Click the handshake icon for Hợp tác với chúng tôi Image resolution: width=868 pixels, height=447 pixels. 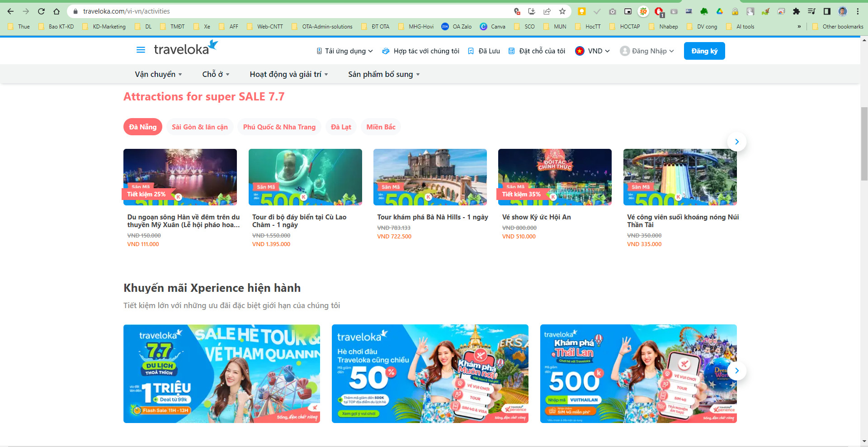coord(385,51)
